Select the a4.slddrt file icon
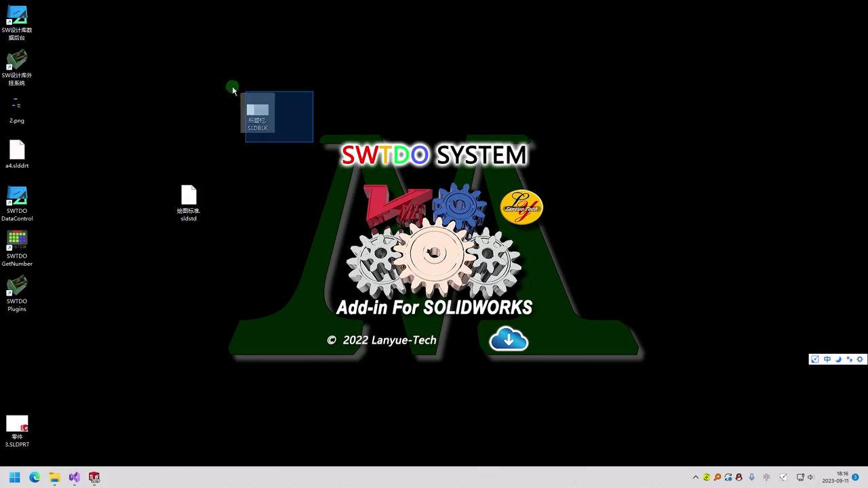The width and height of the screenshot is (868, 488). (x=17, y=154)
